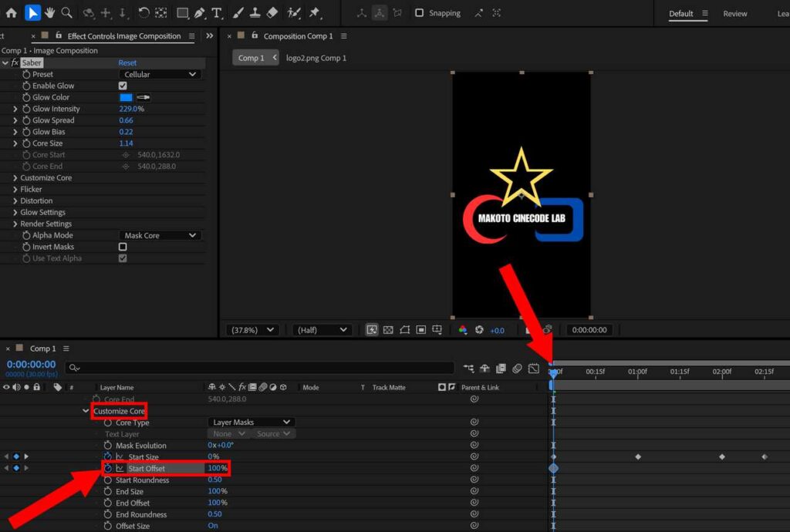This screenshot has height=532, width=790.
Task: Open the Graph Editor icon in timeline
Action: [x=534, y=369]
